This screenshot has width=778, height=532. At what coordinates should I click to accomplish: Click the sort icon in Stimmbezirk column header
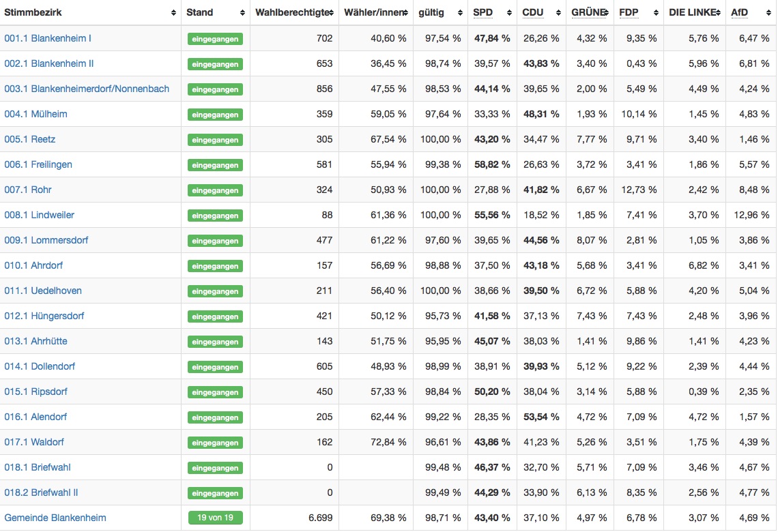[173, 13]
